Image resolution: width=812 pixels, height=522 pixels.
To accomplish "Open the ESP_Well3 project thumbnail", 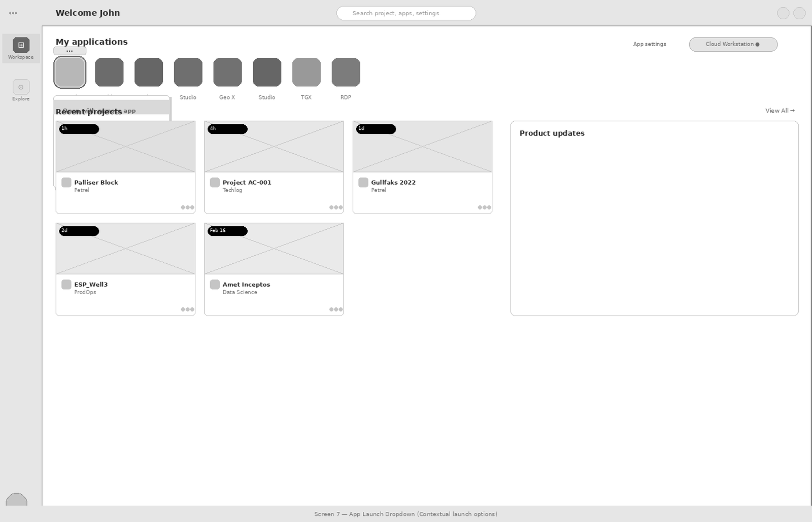I will point(125,249).
